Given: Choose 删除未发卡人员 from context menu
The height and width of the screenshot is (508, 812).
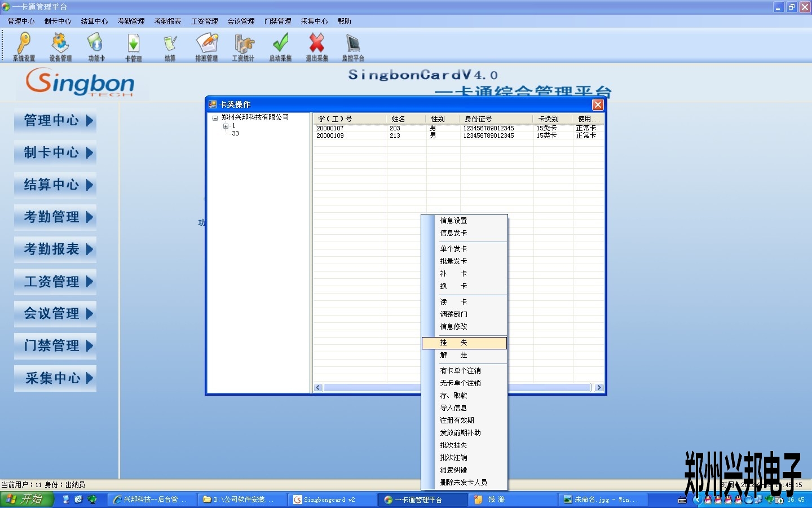Looking at the screenshot, I should click(464, 483).
